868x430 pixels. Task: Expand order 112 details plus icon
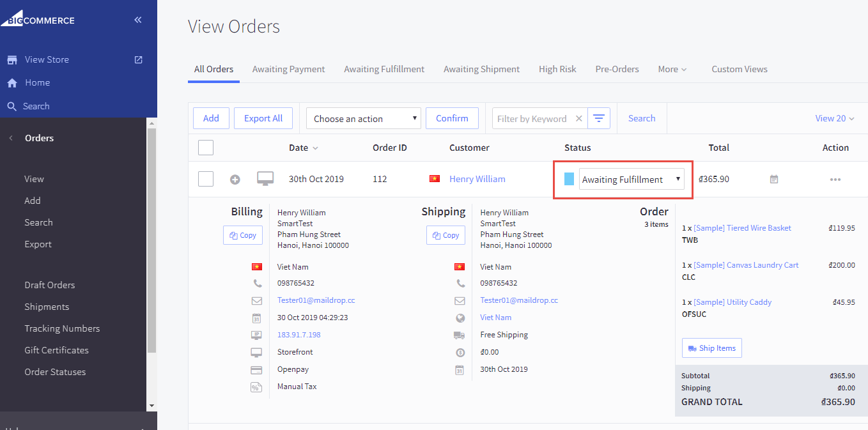(x=235, y=180)
